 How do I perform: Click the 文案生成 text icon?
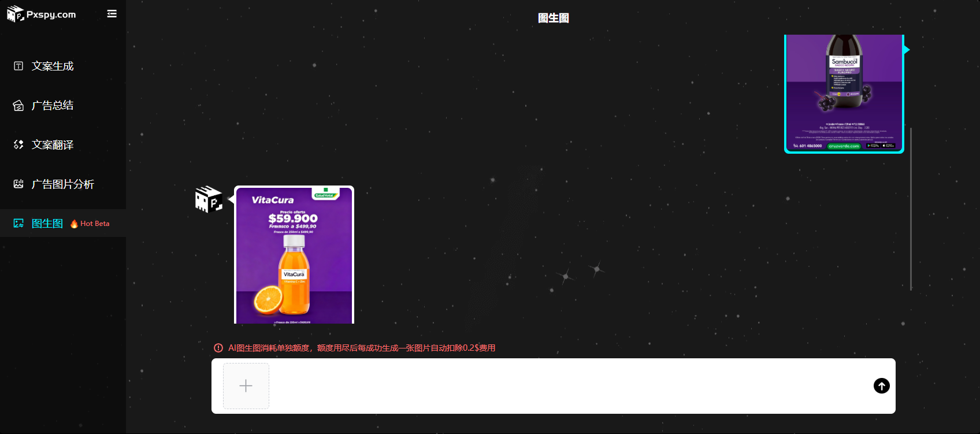click(18, 66)
